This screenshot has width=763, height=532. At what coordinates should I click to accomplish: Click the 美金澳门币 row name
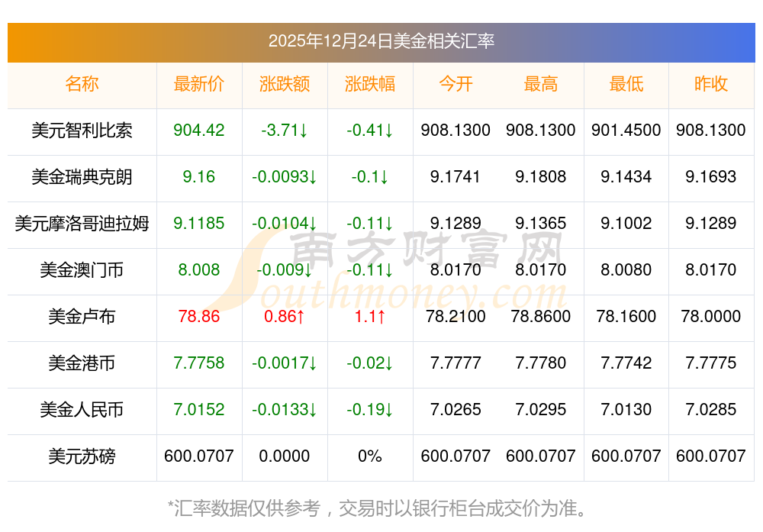[x=82, y=270]
